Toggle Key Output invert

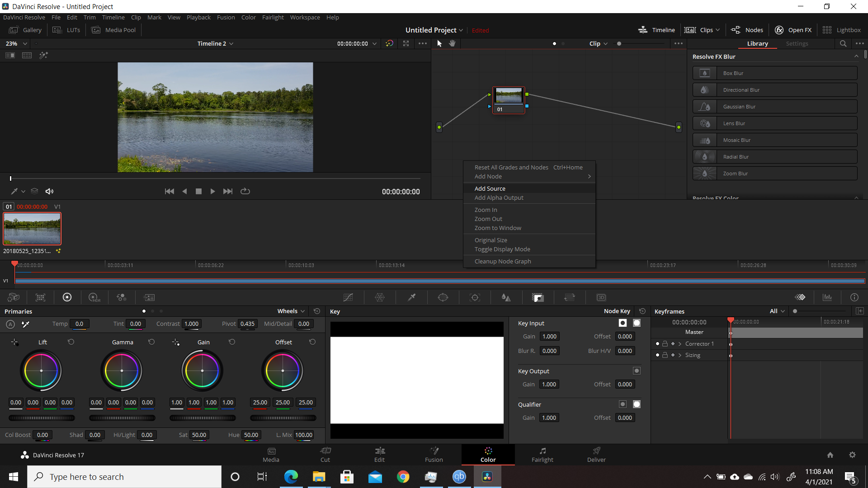pyautogui.click(x=637, y=371)
